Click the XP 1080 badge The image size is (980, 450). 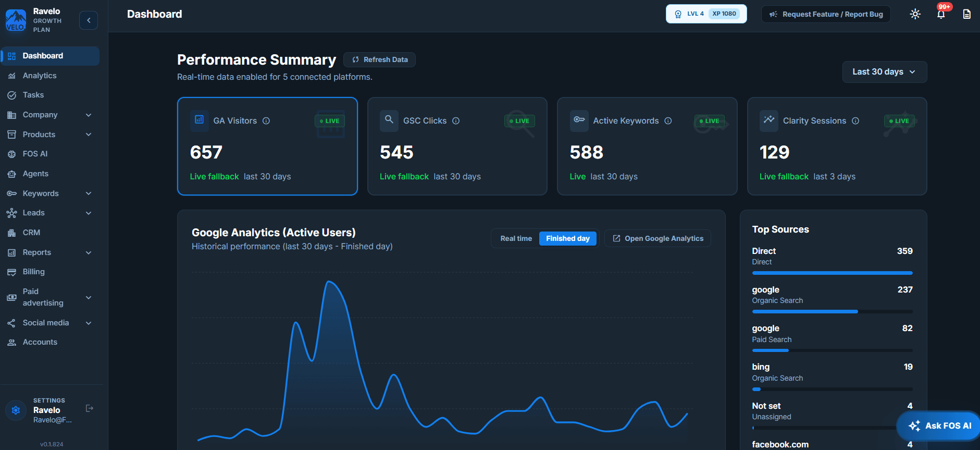[x=724, y=14]
